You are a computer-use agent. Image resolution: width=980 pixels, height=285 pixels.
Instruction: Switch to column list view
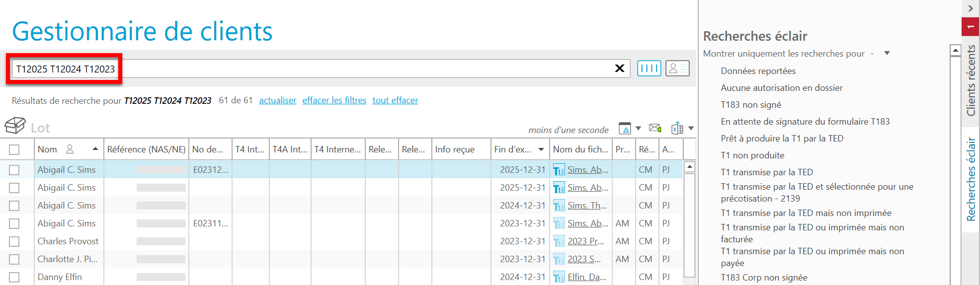point(649,69)
